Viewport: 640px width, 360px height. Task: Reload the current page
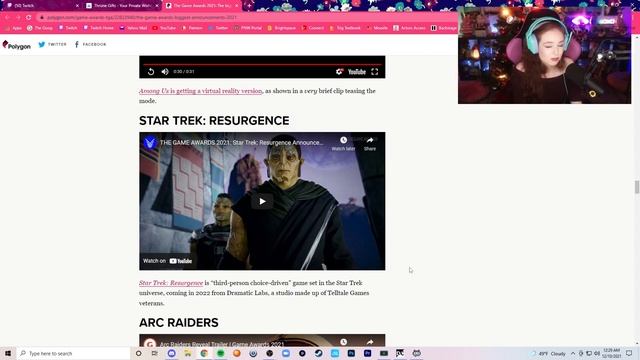[29, 18]
